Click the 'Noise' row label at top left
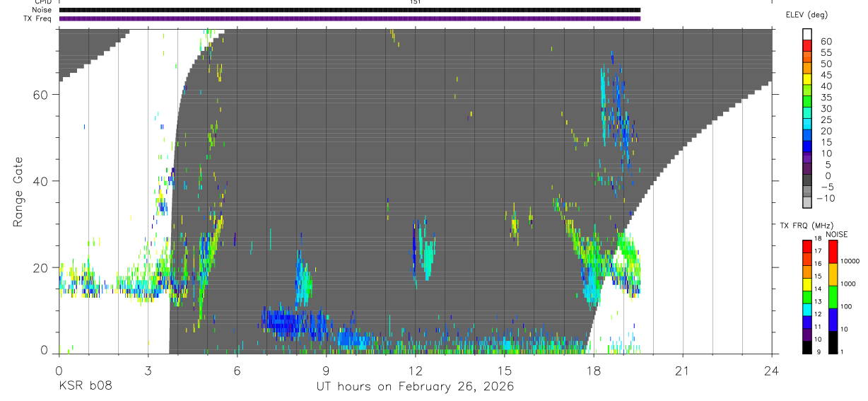The width and height of the screenshot is (868, 401). (42, 11)
